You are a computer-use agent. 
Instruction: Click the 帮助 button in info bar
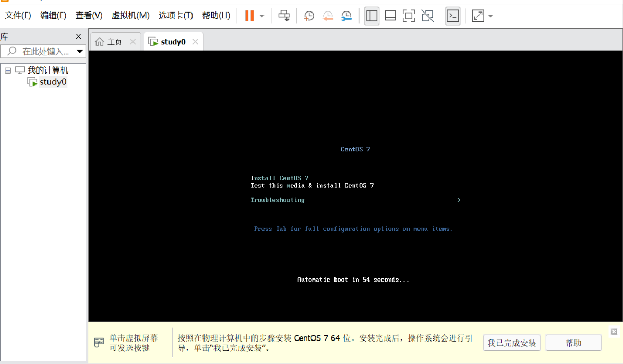[573, 343]
